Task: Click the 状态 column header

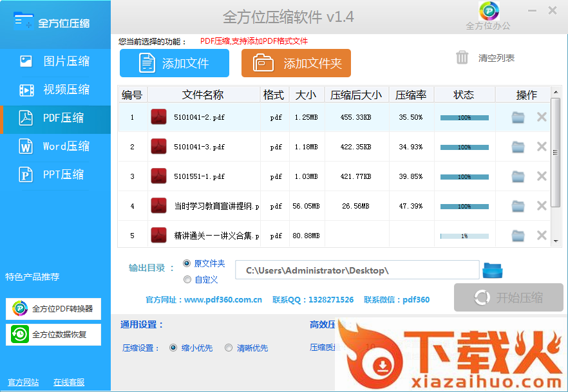Action: pos(464,95)
